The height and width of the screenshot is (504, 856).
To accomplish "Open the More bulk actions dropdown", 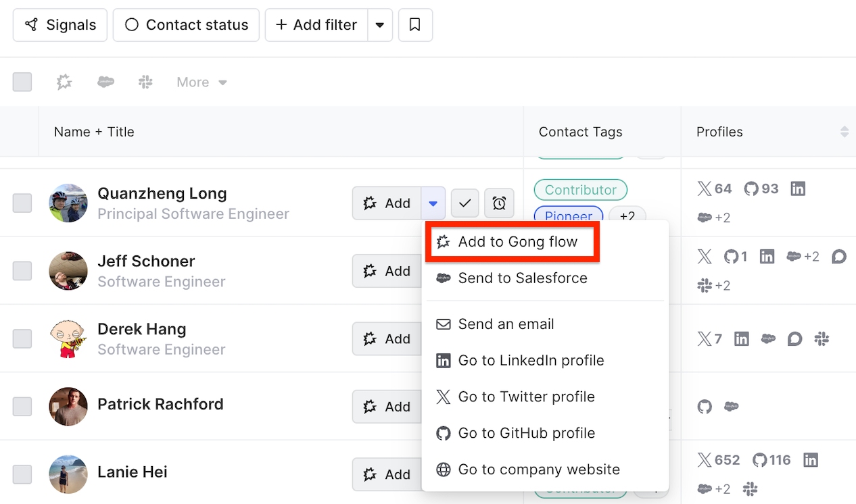I will tap(201, 82).
